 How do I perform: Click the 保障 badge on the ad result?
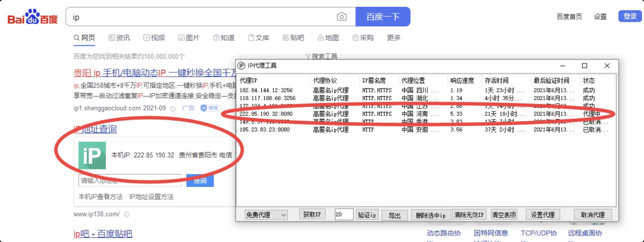(211, 108)
